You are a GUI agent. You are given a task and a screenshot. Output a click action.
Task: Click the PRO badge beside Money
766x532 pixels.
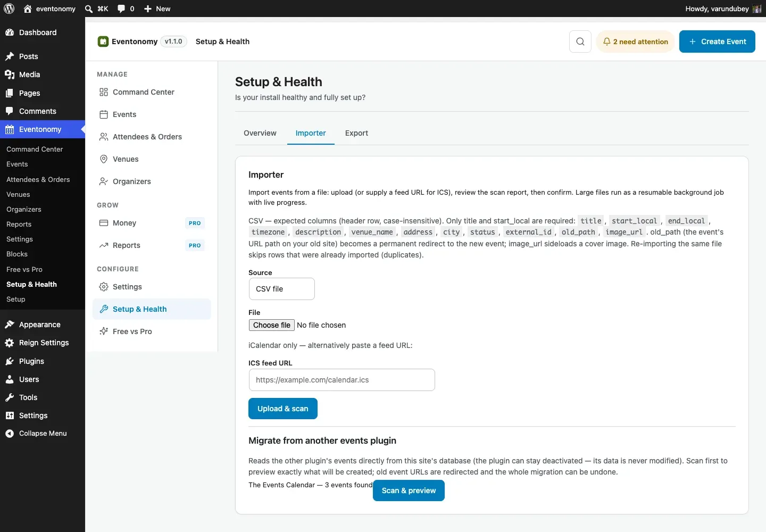pyautogui.click(x=195, y=223)
